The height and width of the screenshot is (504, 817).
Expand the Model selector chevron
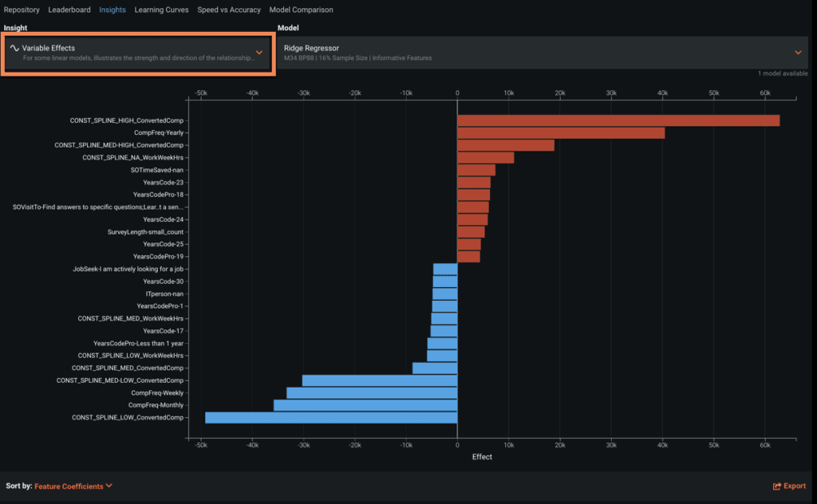click(798, 53)
